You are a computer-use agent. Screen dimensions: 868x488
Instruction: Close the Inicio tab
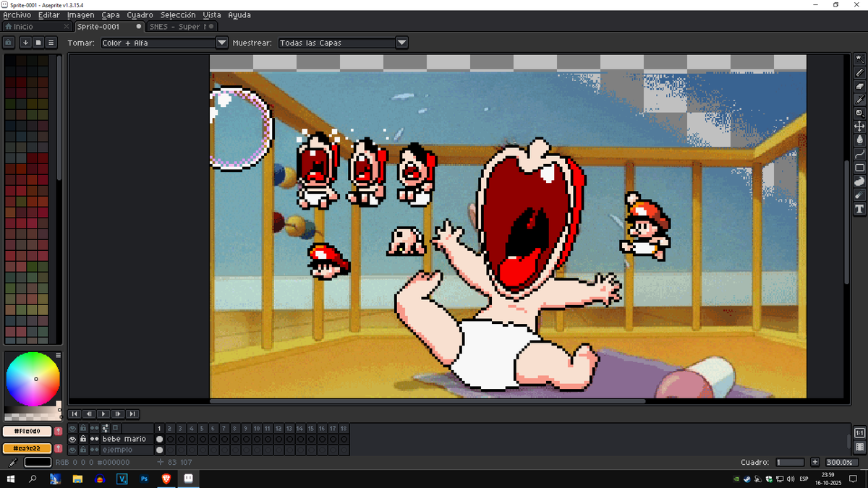click(x=67, y=27)
